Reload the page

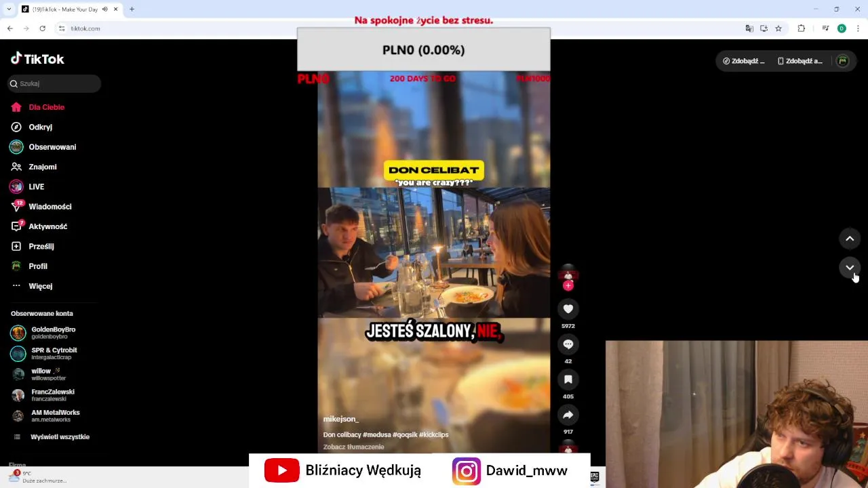(x=42, y=28)
